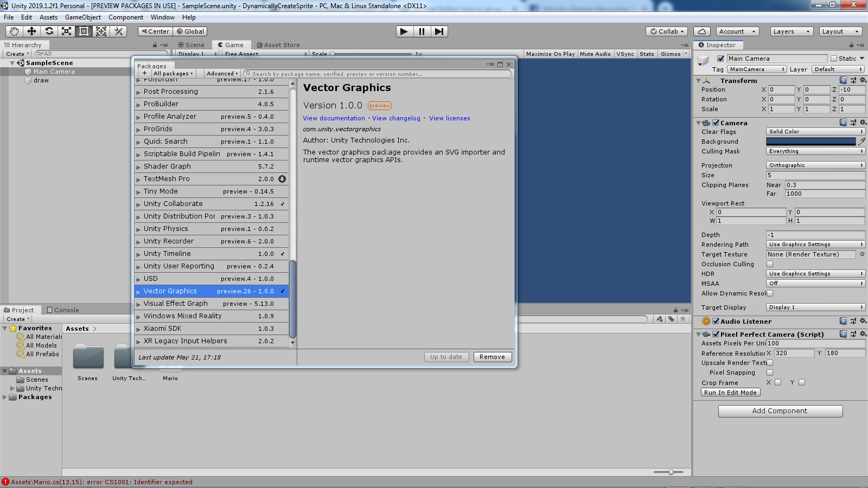
Task: Open the GameObject menu
Action: click(x=82, y=17)
